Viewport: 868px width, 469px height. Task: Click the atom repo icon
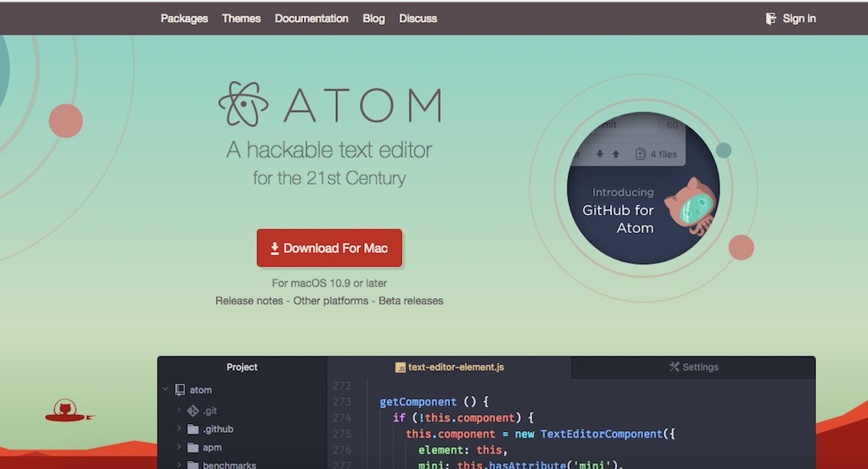coord(180,390)
